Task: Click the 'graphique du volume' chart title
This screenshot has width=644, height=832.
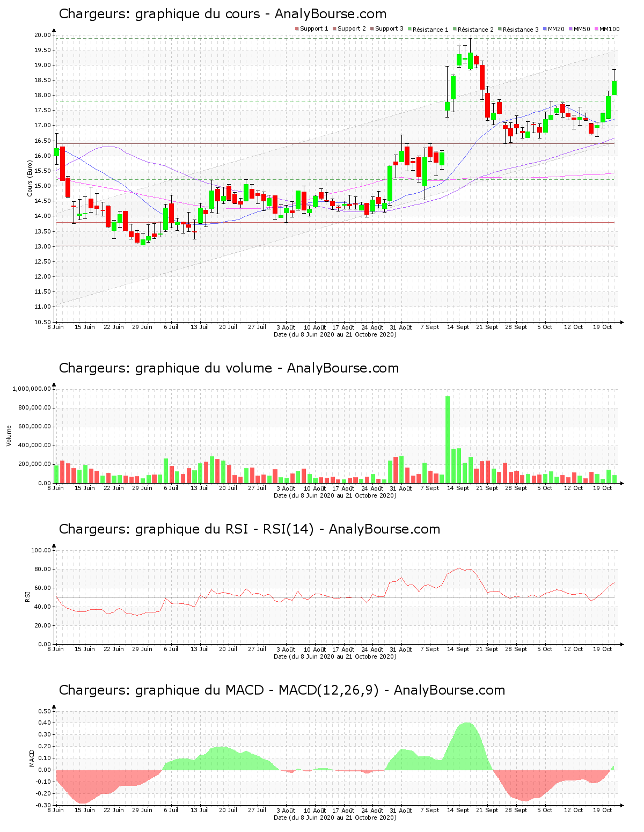Action: click(x=229, y=368)
